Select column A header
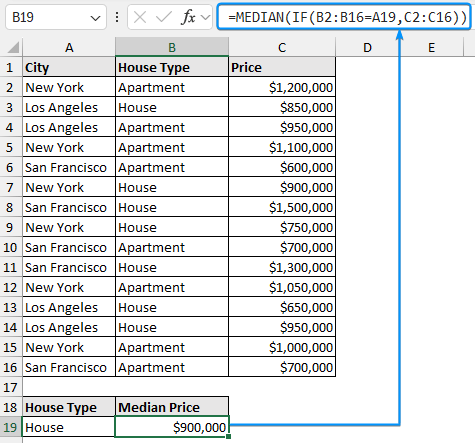The width and height of the screenshot is (475, 443). [x=69, y=47]
